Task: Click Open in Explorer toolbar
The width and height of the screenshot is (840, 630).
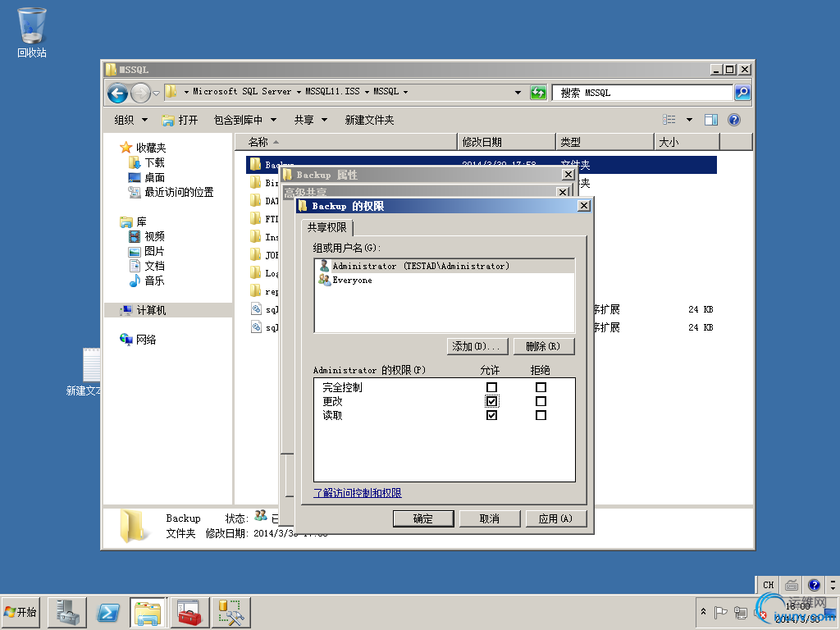Action: 180,120
